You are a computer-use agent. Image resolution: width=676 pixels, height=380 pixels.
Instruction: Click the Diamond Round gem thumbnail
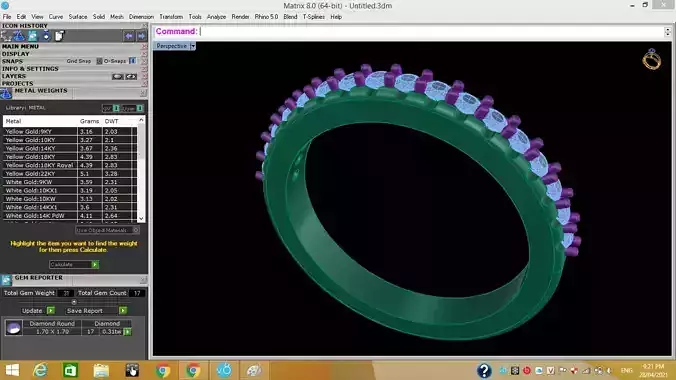(13, 328)
